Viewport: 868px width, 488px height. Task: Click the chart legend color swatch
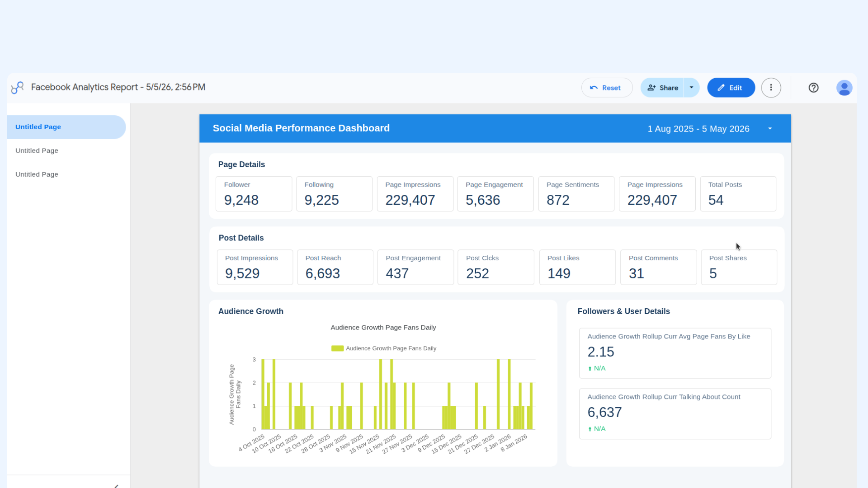[337, 348]
